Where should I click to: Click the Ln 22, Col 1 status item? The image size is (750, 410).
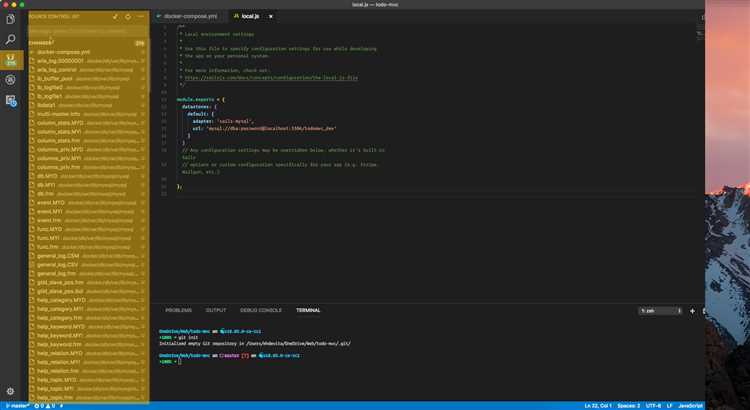598,406
